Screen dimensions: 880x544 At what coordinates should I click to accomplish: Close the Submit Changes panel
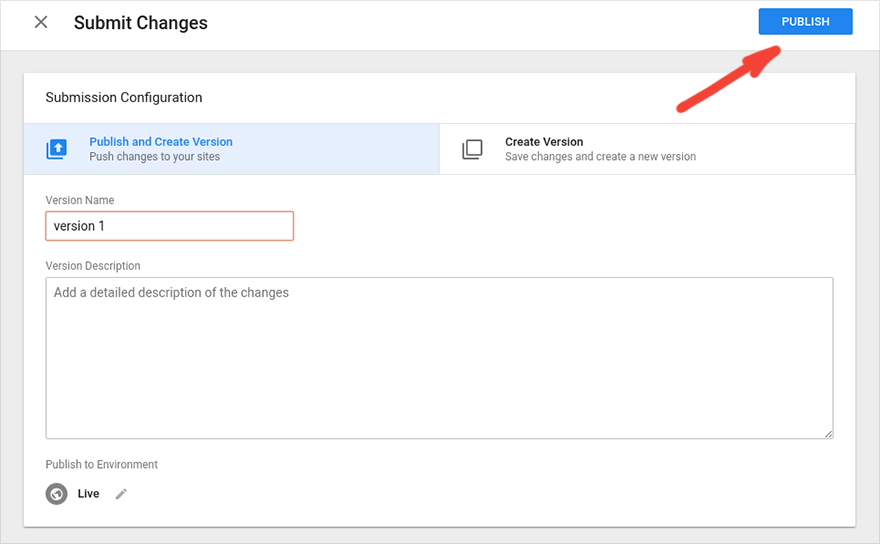pyautogui.click(x=41, y=22)
